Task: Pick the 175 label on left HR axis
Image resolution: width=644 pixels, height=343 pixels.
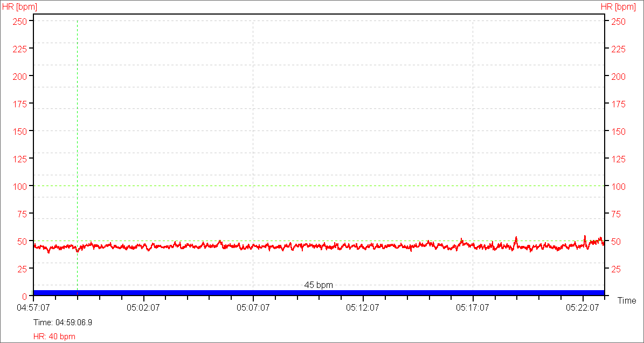Action: (20, 104)
